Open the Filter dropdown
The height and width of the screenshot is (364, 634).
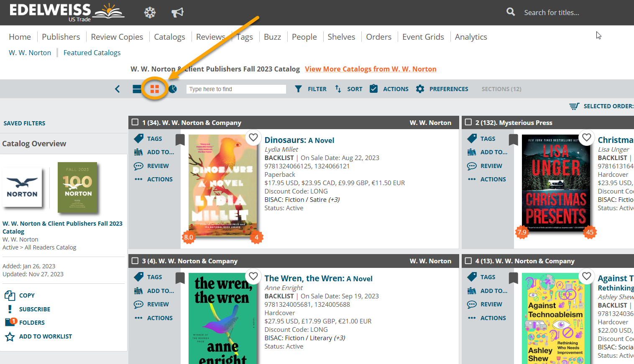(x=311, y=89)
